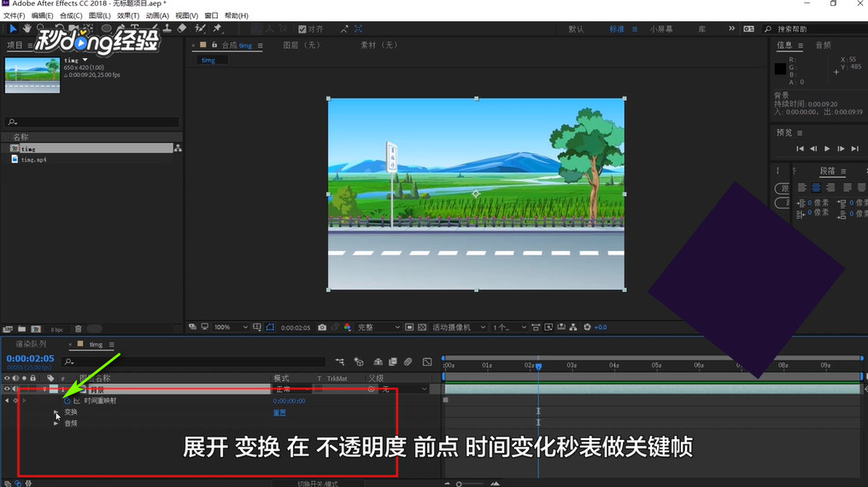
Task: Mute the layer audio toggle
Action: pos(15,389)
